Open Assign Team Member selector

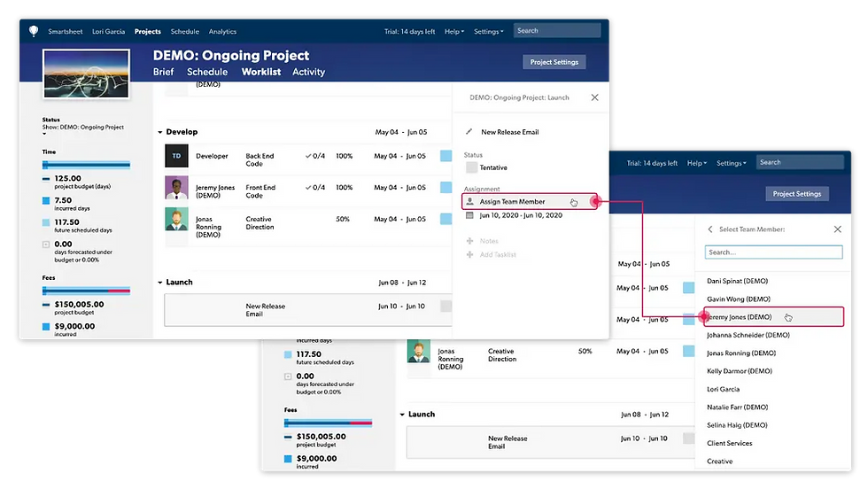(530, 202)
